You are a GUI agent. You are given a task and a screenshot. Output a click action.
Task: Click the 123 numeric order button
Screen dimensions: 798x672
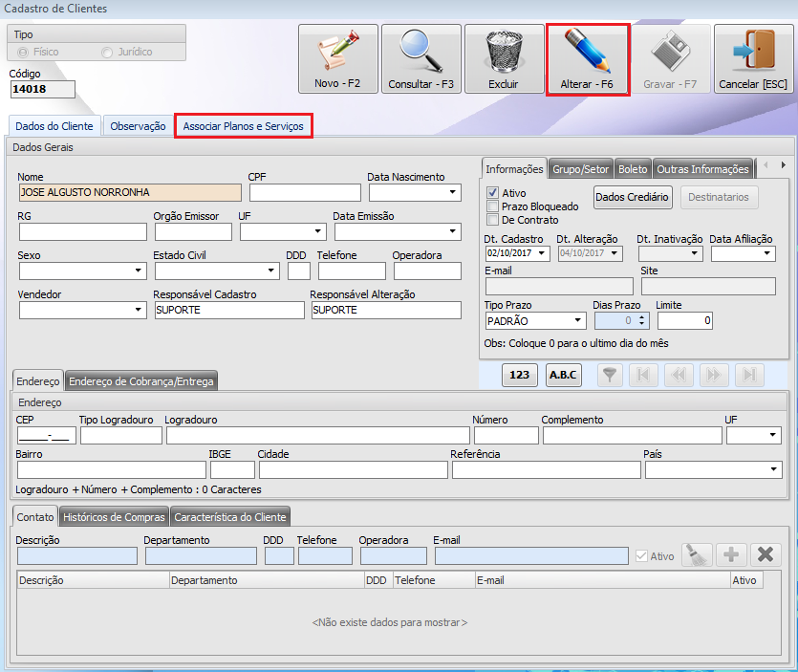click(520, 376)
